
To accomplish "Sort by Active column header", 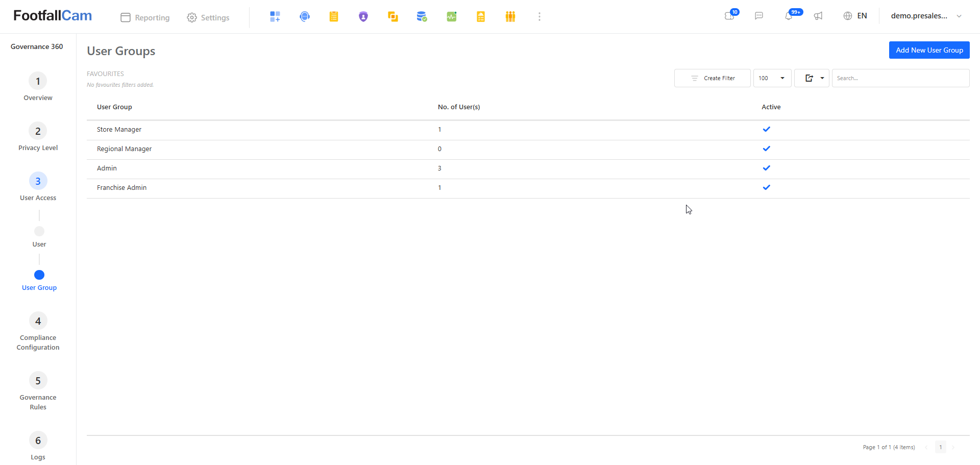I will tap(771, 107).
